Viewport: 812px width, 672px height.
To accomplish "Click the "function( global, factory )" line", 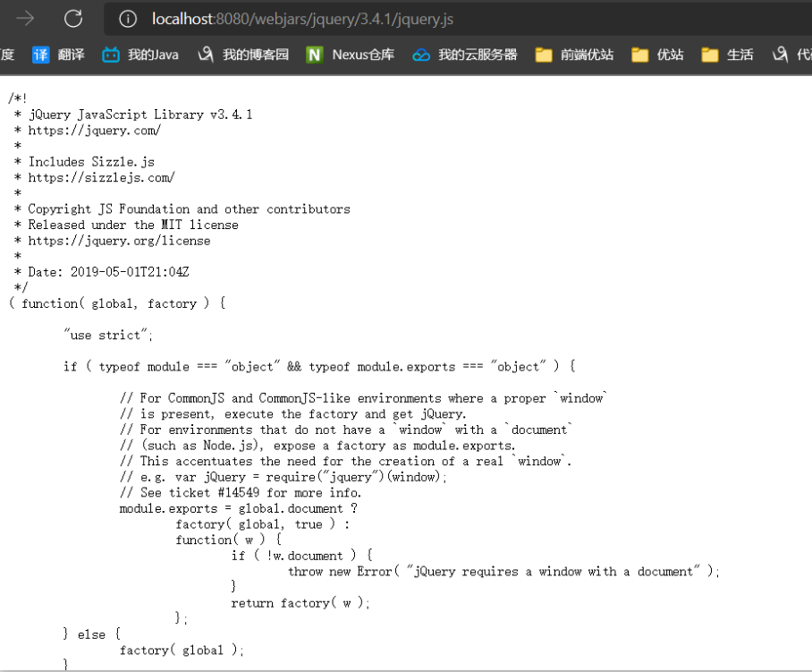I will tap(117, 303).
